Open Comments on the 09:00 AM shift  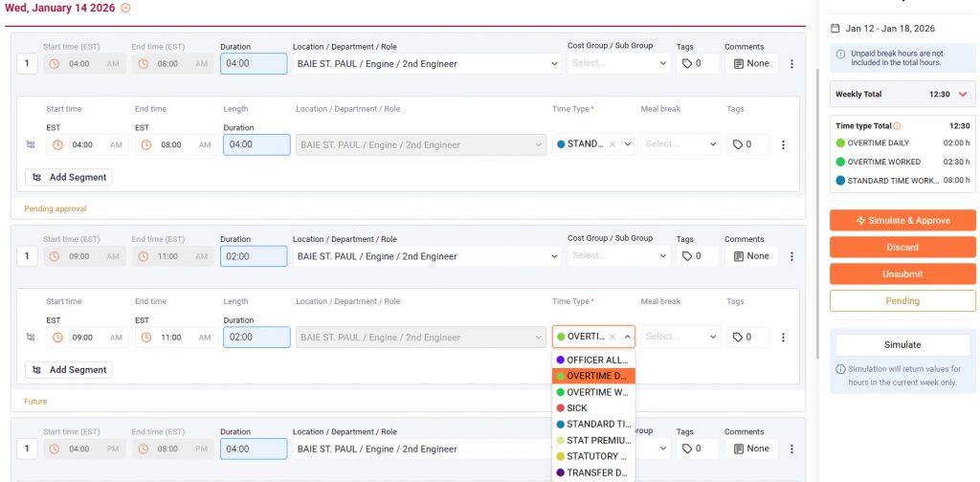pyautogui.click(x=751, y=256)
